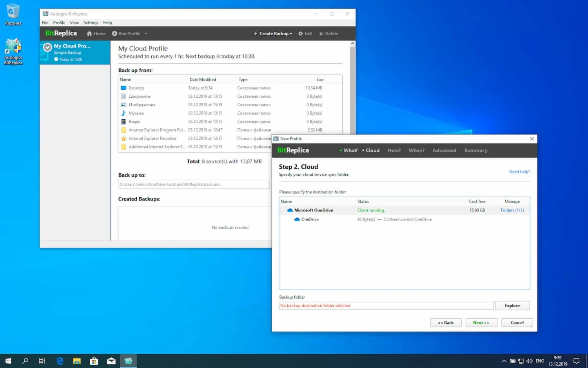Click the Next >> button

(x=481, y=323)
